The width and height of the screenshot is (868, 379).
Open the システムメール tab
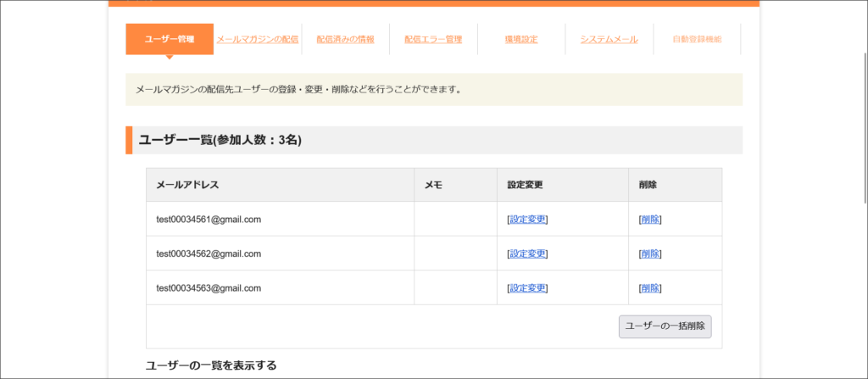[609, 39]
